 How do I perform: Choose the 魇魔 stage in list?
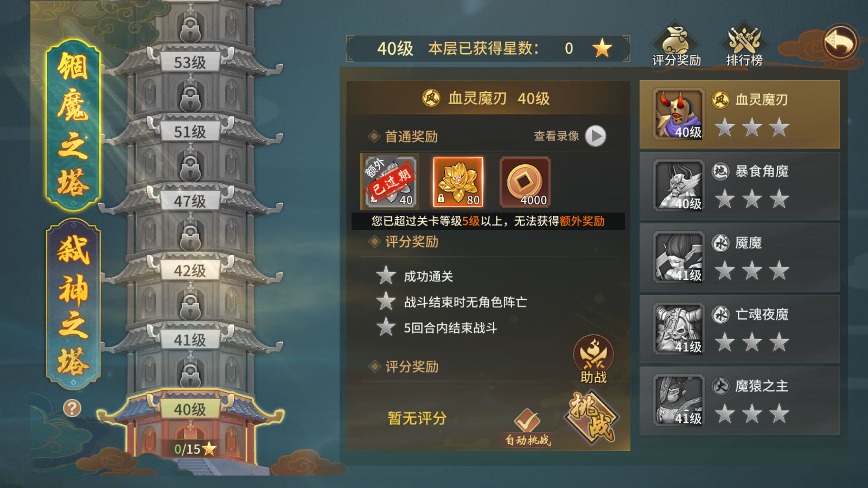click(x=739, y=258)
